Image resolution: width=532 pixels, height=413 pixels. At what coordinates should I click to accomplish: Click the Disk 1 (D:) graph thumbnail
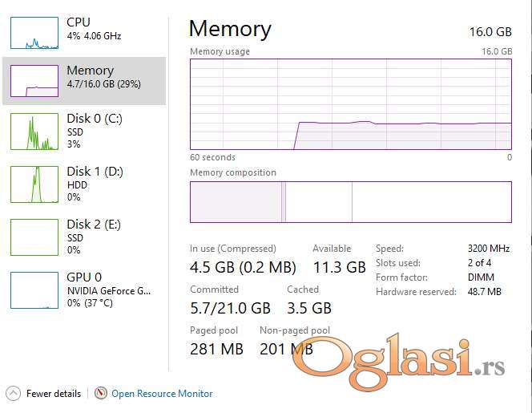(34, 184)
